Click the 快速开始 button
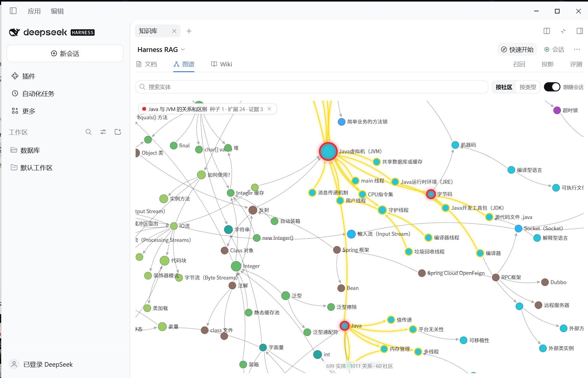588x378 pixels. tap(517, 50)
